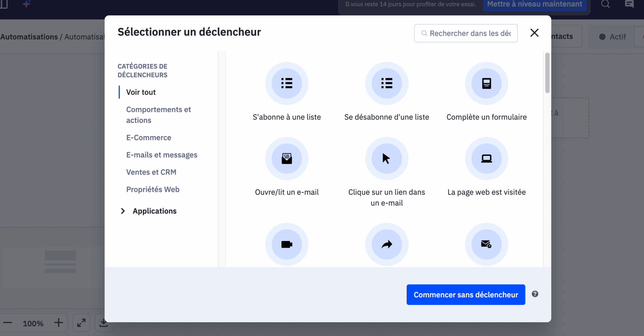Select the "S'abonne à une liste" trigger icon

pos(286,83)
